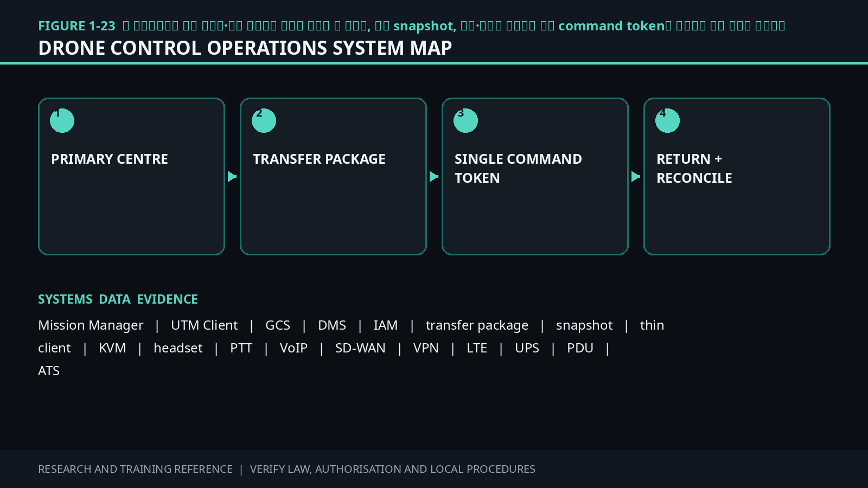Click the GCS entry

tap(278, 325)
